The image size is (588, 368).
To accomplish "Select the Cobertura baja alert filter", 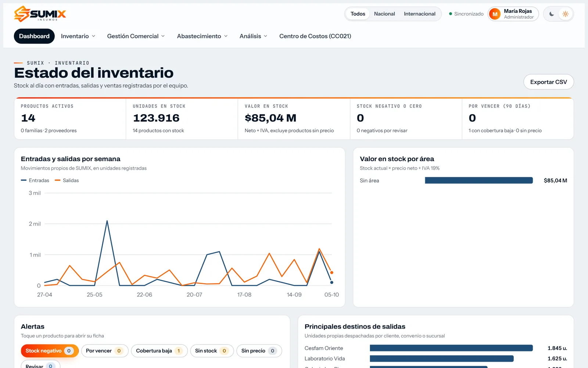I will pos(159,351).
